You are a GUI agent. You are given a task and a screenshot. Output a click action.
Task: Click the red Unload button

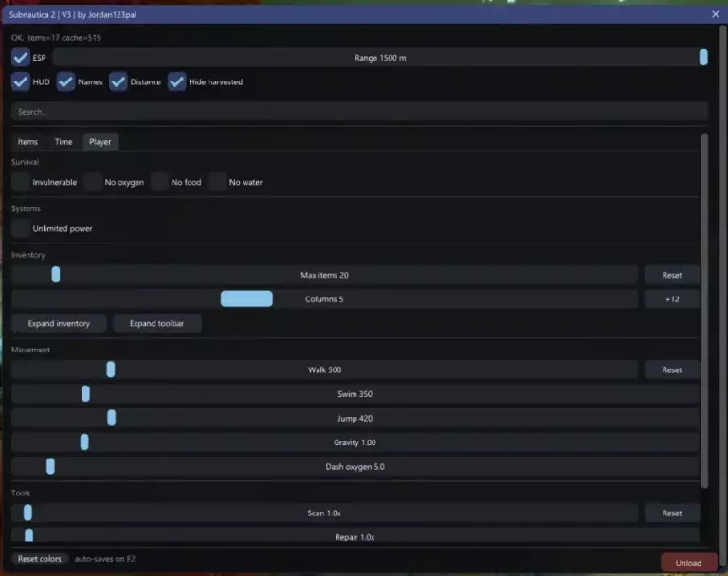[688, 563]
